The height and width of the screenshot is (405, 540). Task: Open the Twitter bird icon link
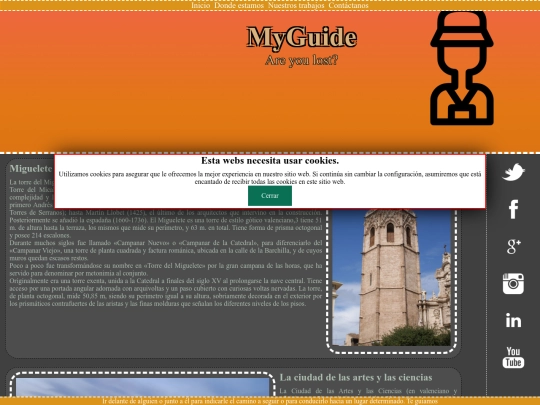pos(513,172)
